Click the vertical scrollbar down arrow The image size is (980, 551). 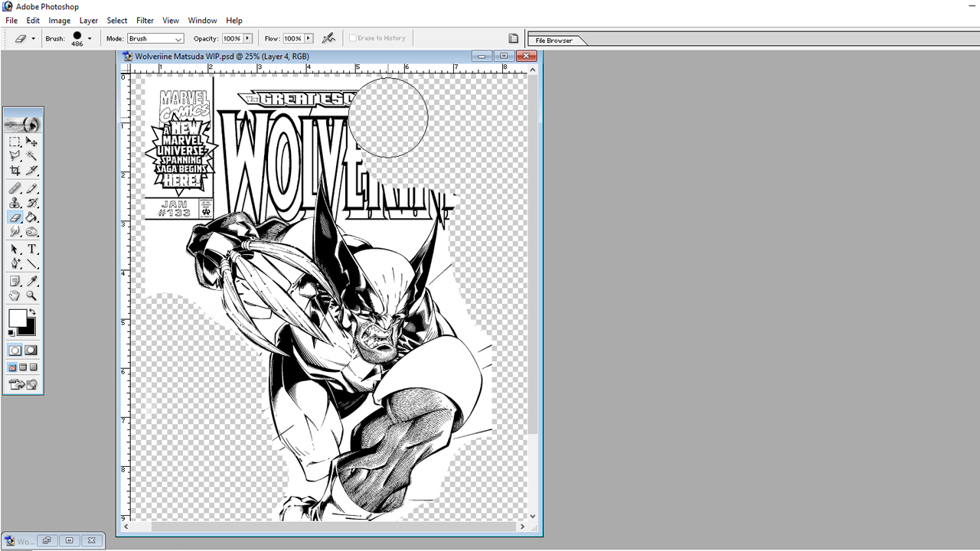pyautogui.click(x=534, y=517)
